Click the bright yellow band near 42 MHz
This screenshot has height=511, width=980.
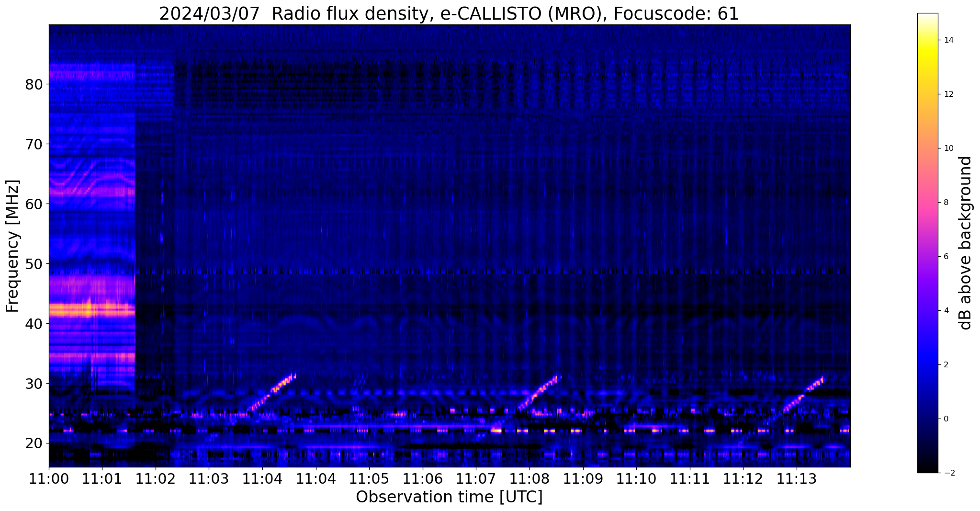92,309
